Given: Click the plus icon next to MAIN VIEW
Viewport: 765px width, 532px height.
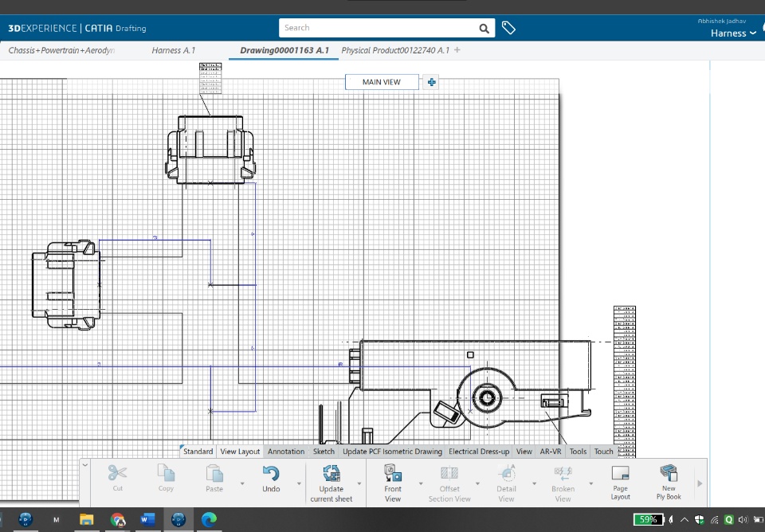Looking at the screenshot, I should [x=431, y=82].
